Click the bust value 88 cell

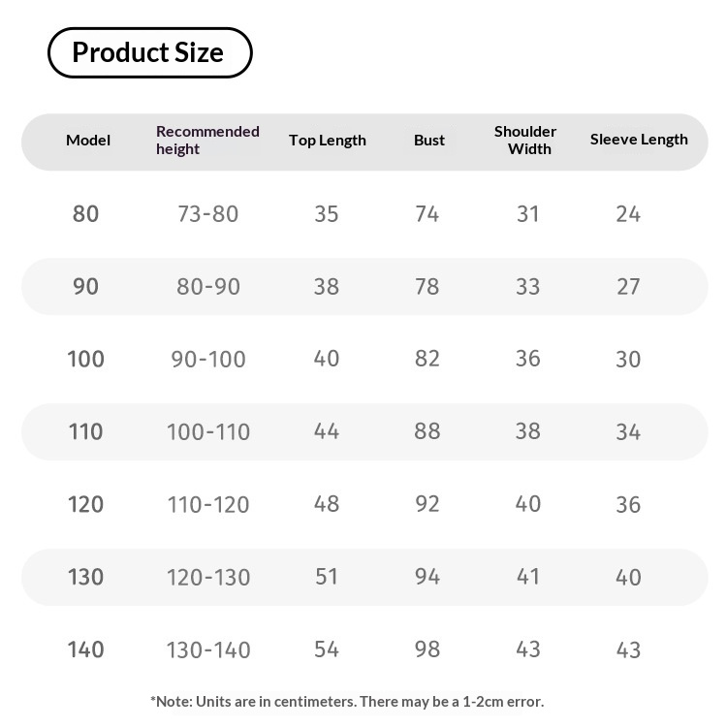427,432
